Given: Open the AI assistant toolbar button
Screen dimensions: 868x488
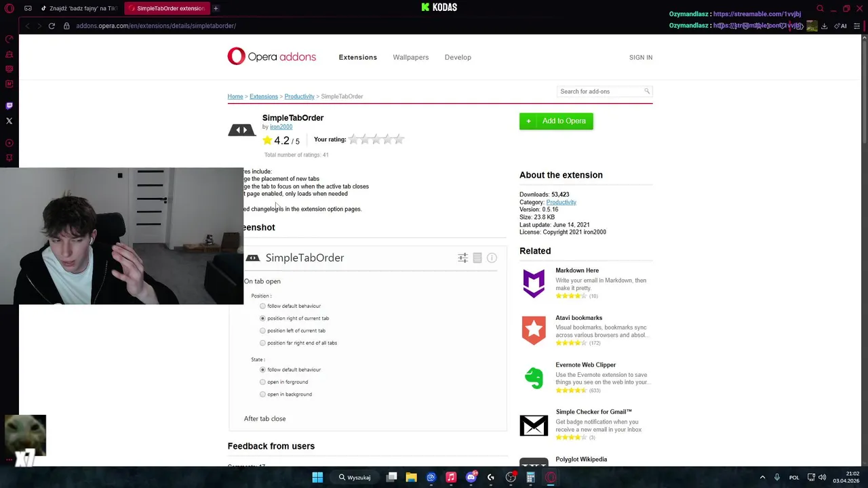Looking at the screenshot, I should point(841,26).
